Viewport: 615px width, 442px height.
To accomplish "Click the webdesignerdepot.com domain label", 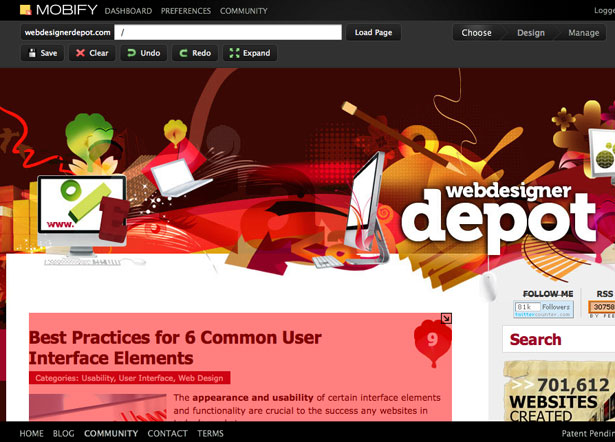I will [x=67, y=33].
